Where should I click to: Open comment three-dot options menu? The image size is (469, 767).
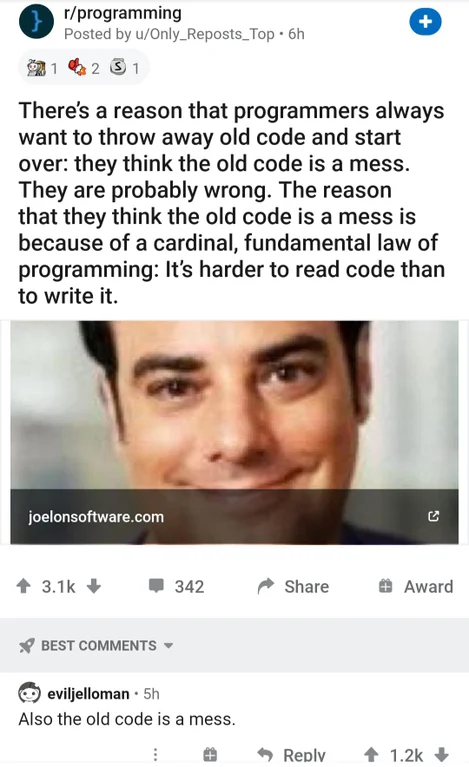tap(156, 754)
